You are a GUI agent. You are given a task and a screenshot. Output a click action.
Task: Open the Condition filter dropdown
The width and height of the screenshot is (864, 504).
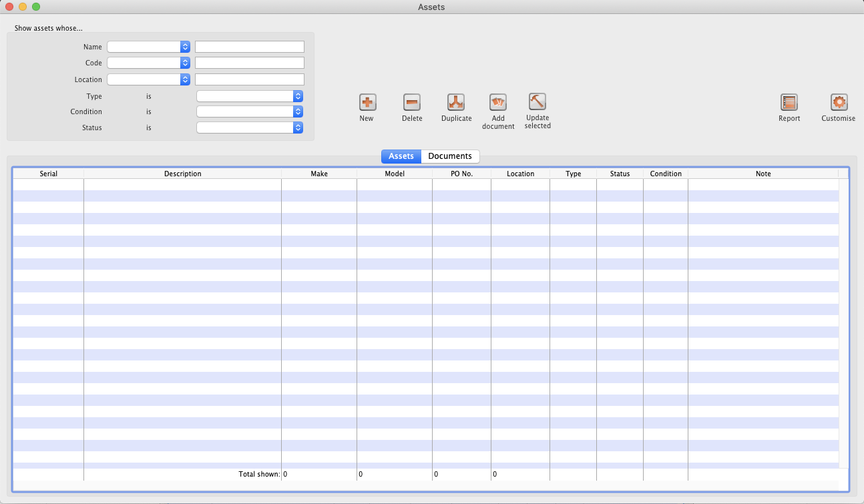250,111
